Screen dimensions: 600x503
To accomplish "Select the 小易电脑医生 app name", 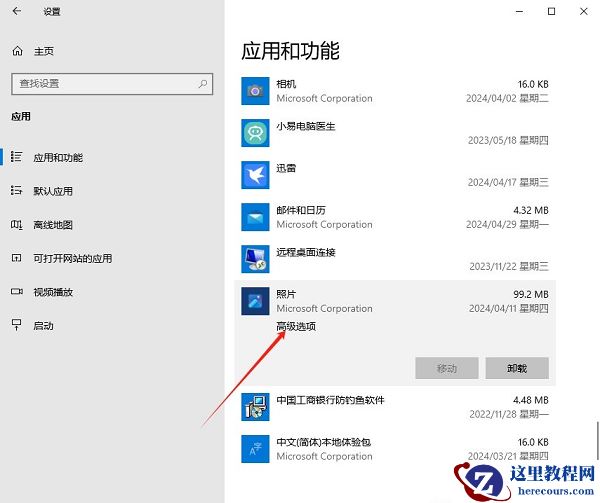I will pos(306,126).
